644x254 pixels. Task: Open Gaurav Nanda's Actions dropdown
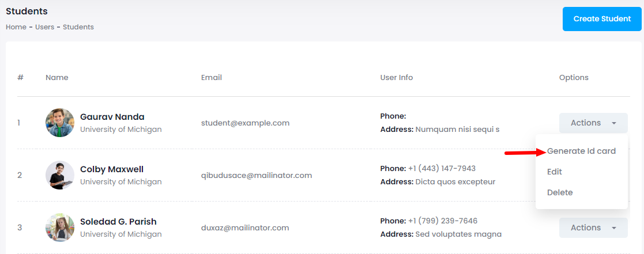593,123
